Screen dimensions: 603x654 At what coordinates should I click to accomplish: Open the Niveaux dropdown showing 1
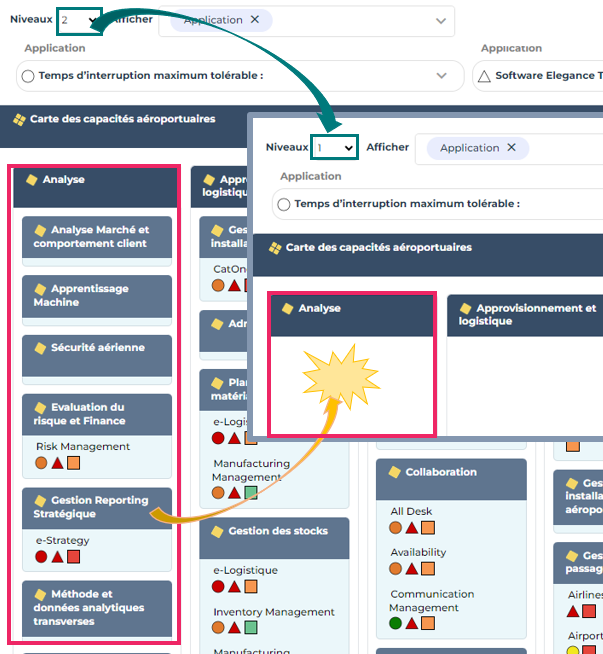334,147
